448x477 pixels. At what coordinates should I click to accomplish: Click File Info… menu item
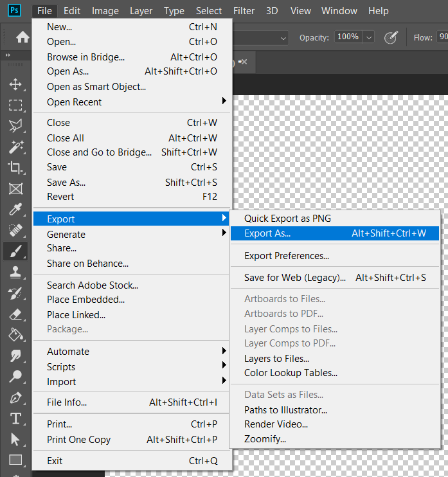(x=131, y=402)
